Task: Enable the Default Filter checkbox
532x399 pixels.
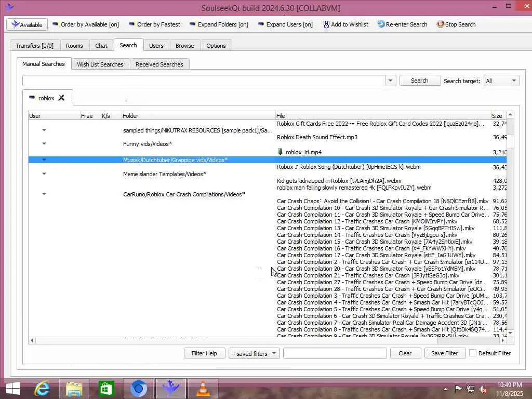Action: pyautogui.click(x=473, y=353)
